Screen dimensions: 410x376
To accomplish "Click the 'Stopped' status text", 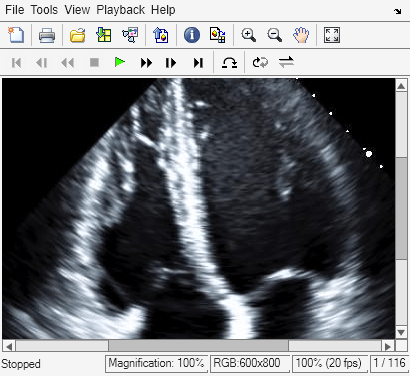I will 21,364.
